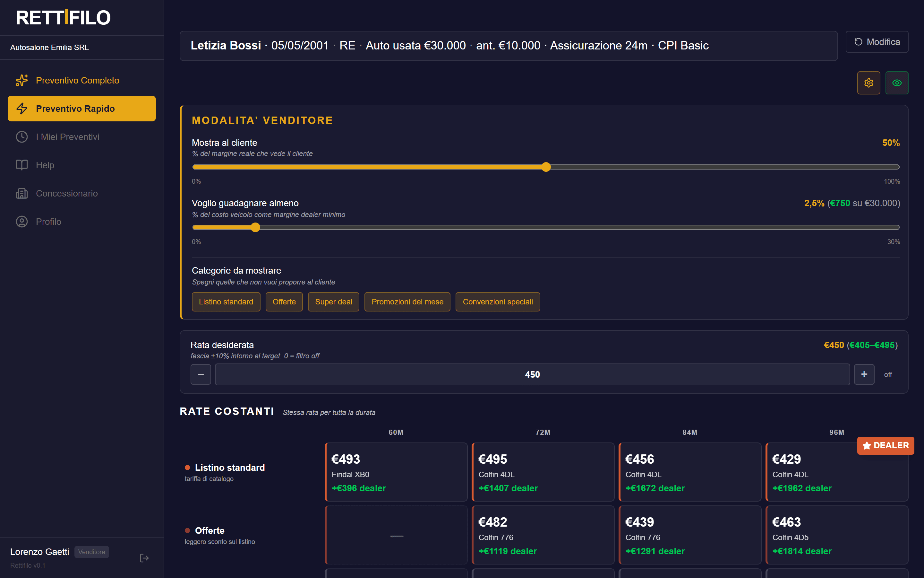Viewport: 924px width, 578px height.
Task: Toggle the Convenzioni speciali chip
Action: tap(498, 302)
